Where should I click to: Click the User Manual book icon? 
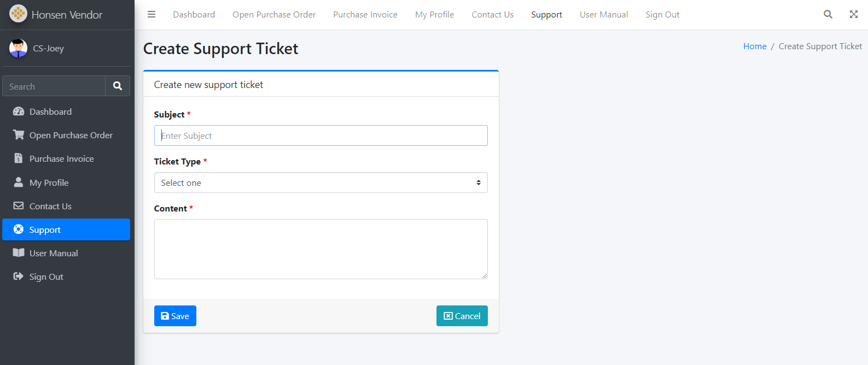coord(19,253)
